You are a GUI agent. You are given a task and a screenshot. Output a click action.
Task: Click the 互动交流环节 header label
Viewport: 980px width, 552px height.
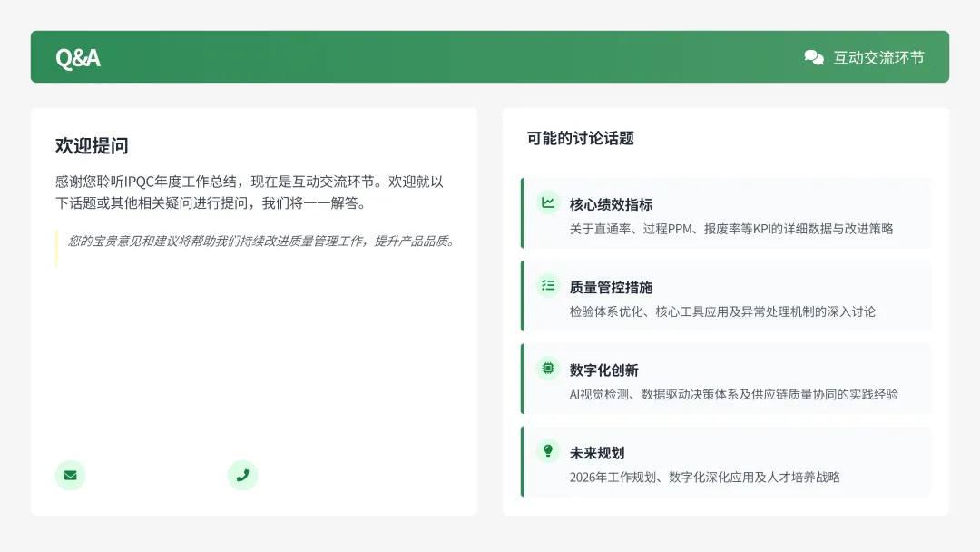[x=878, y=57]
